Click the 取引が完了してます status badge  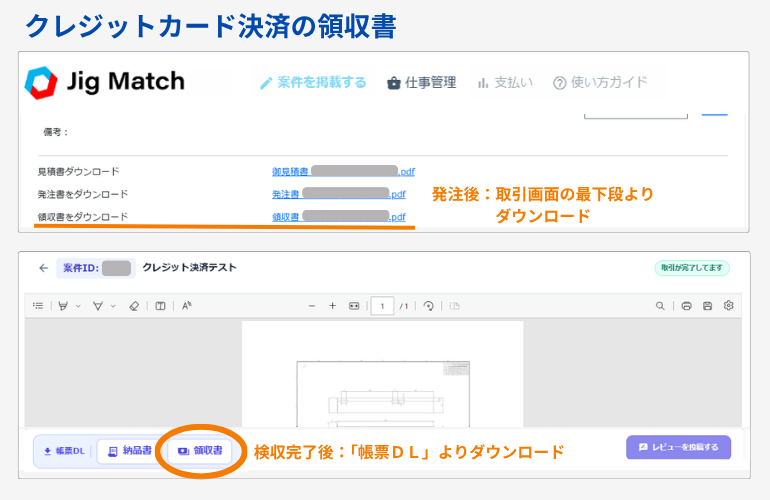pos(692,268)
